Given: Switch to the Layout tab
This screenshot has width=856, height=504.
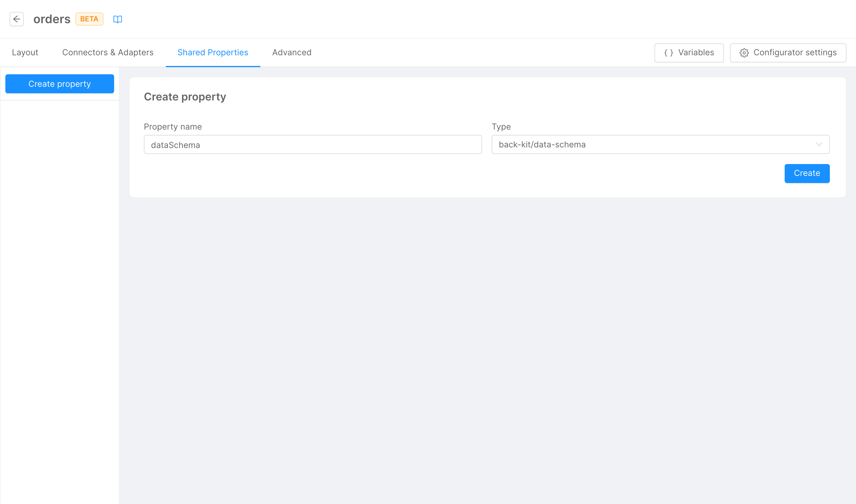Looking at the screenshot, I should click(x=25, y=52).
